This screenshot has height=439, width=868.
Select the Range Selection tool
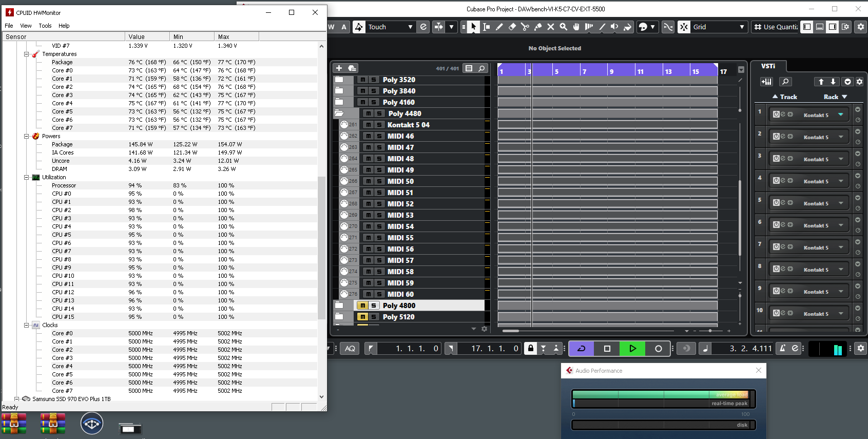(x=486, y=27)
